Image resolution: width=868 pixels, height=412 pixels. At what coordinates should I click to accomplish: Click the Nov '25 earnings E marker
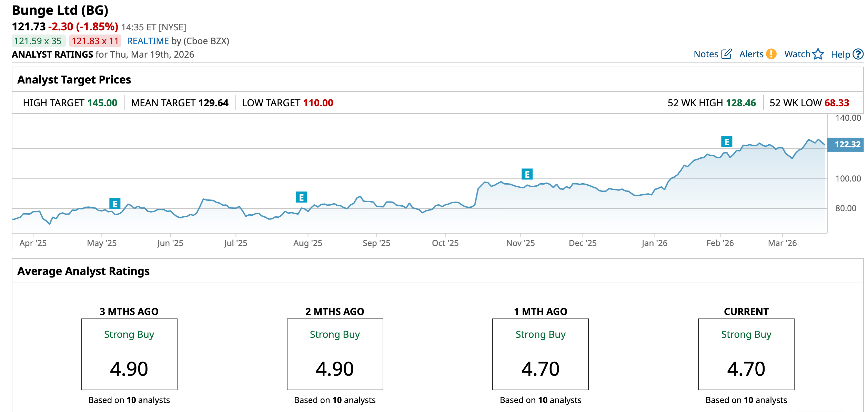(527, 174)
